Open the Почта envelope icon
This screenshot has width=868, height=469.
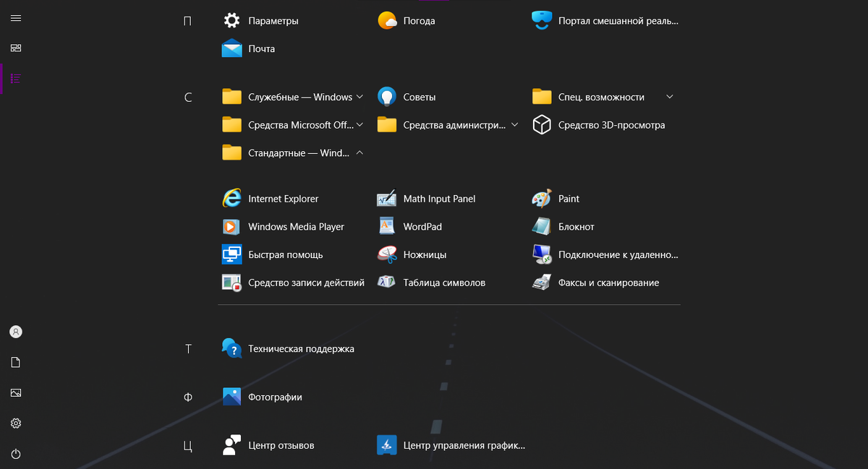(x=231, y=48)
